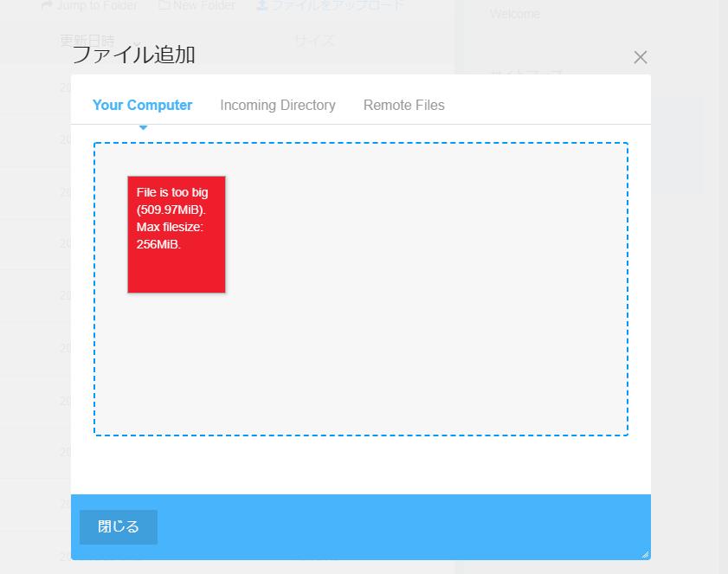Image resolution: width=728 pixels, height=574 pixels.
Task: Close the ファイル追加 dialog using the X icon
Action: [641, 58]
